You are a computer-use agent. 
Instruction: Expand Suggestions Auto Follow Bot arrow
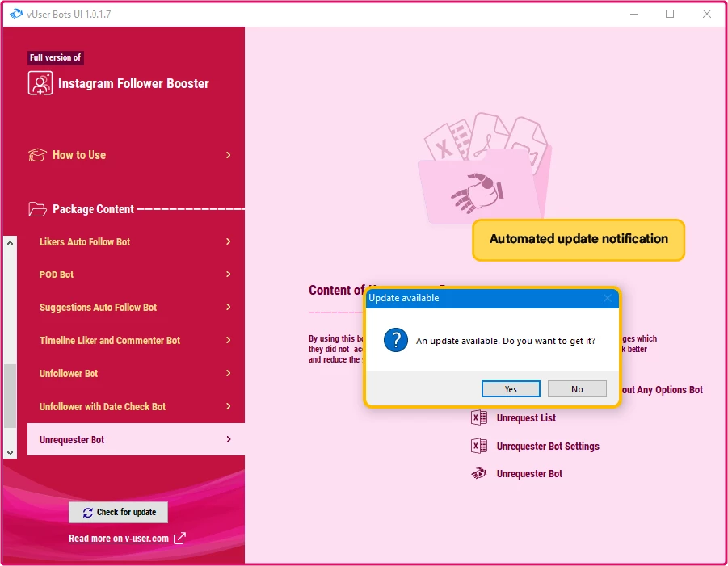(x=229, y=307)
